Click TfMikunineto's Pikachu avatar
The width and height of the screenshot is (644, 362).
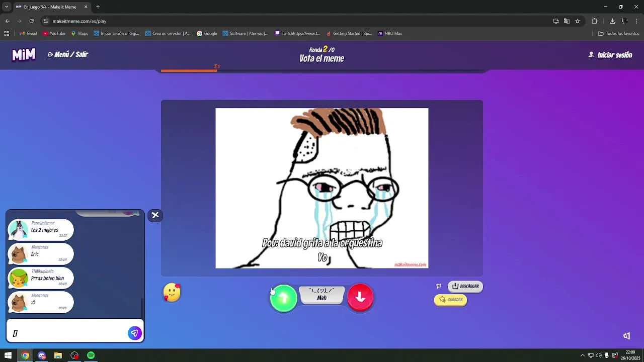[x=19, y=278]
